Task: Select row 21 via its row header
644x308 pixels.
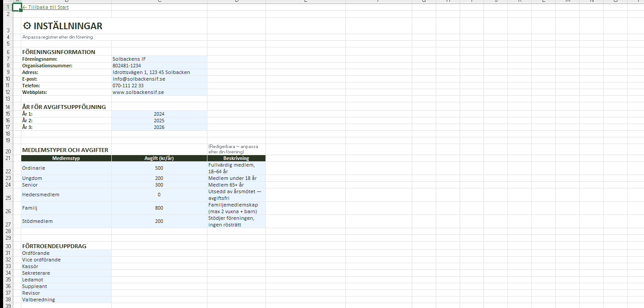Action: click(x=8, y=158)
